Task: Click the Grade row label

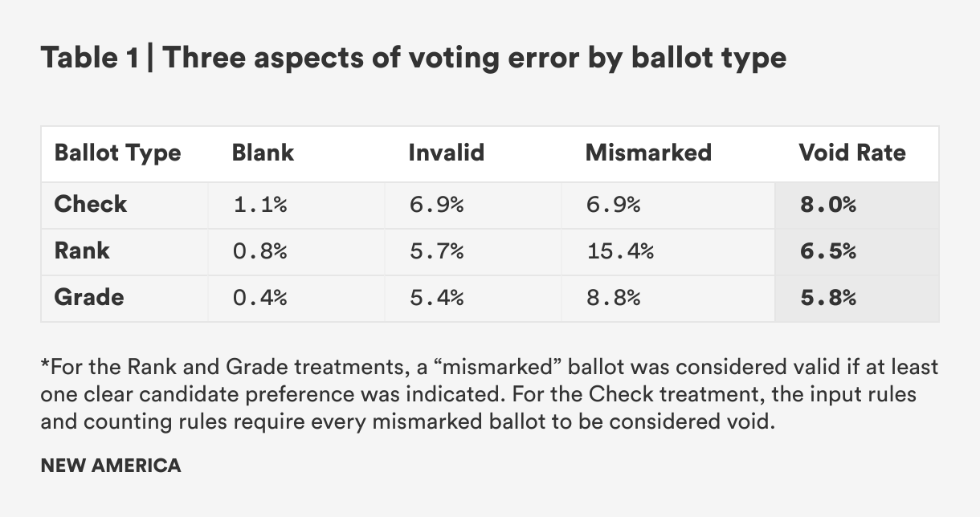Action: pos(89,297)
